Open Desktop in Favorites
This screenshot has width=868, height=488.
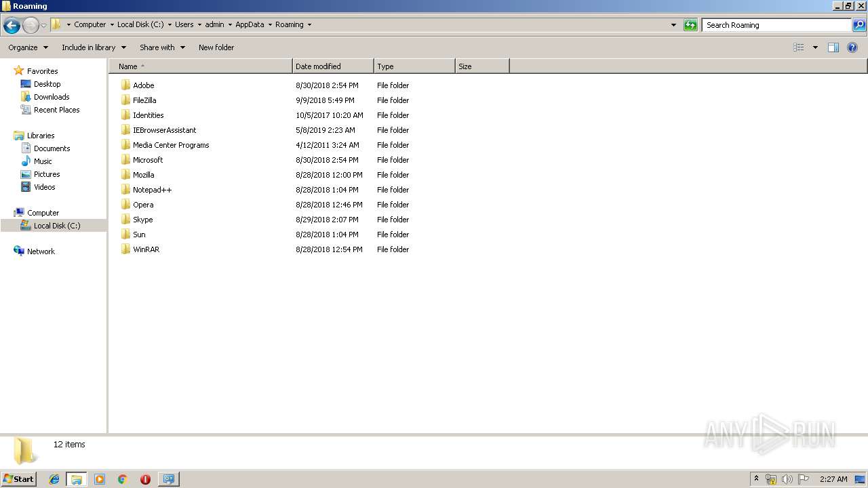pos(47,84)
